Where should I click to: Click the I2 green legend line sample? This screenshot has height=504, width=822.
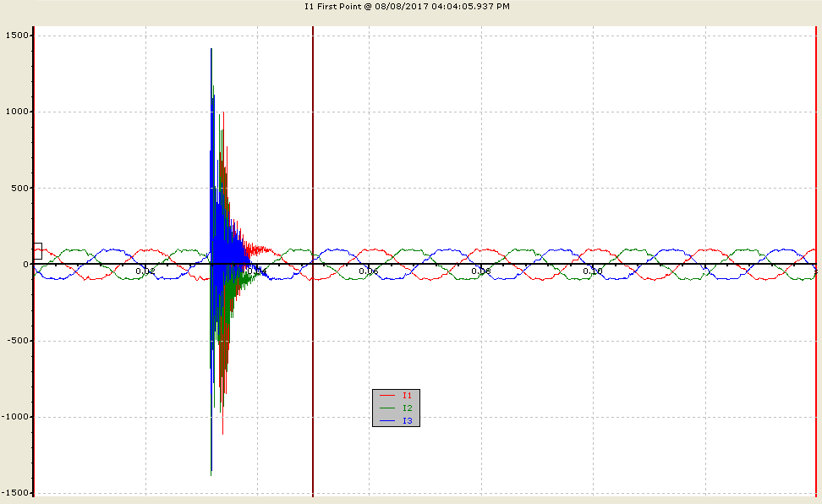point(386,408)
